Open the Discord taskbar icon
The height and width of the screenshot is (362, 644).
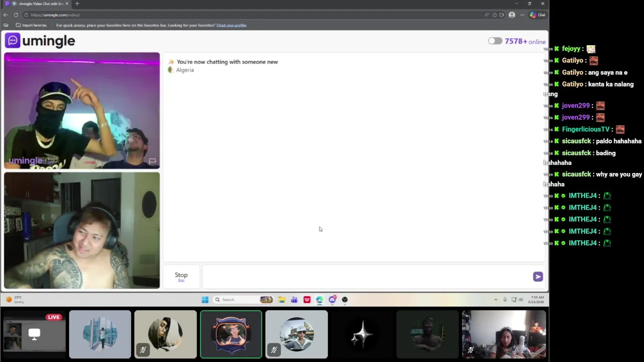pos(332,300)
